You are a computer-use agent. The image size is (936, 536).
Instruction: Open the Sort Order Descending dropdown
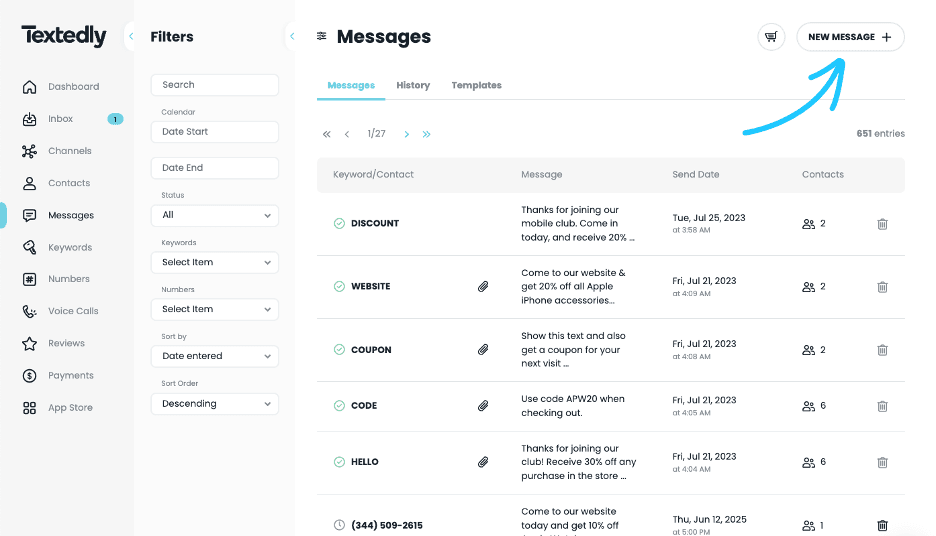click(x=214, y=404)
